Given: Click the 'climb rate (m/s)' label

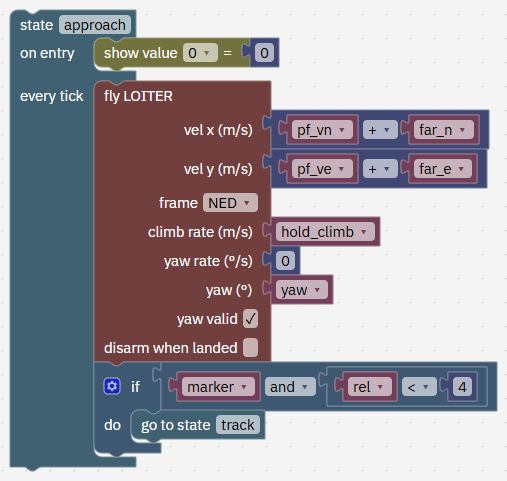Looking at the screenshot, I should click(200, 232).
